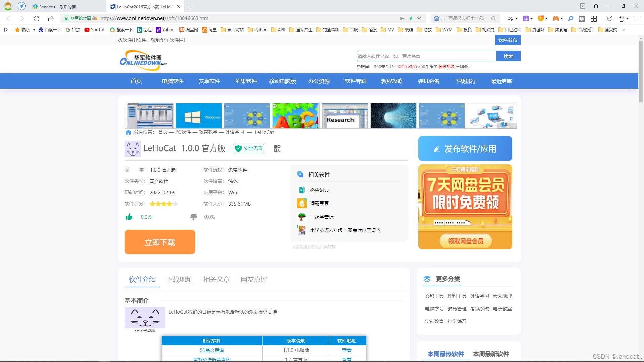Open the 必应词典 related software link

click(319, 190)
